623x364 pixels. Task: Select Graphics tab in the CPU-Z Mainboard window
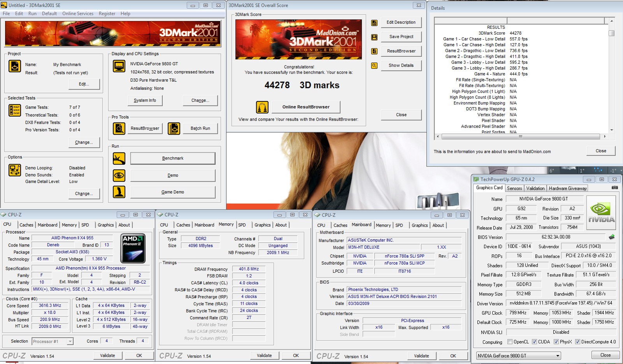pyautogui.click(x=420, y=225)
